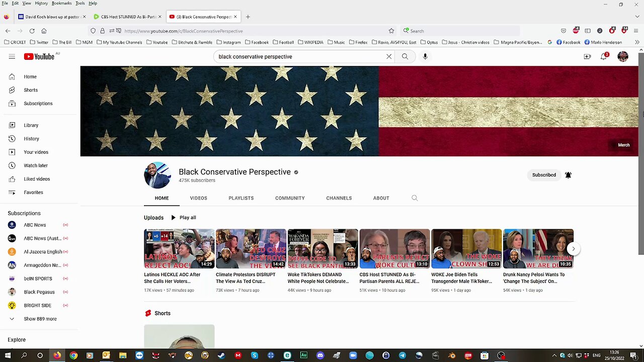
Task: Show hidden system tray icons
Action: [x=554, y=355]
